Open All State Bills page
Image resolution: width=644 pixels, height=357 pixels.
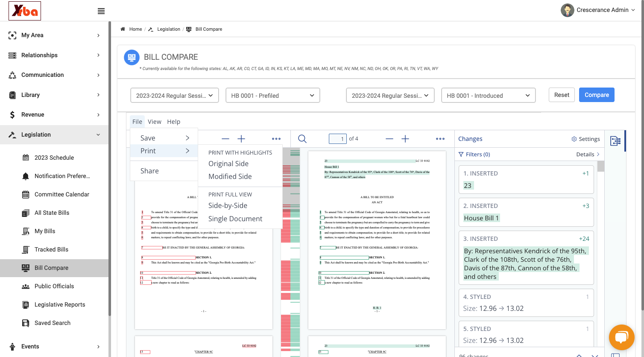(52, 213)
